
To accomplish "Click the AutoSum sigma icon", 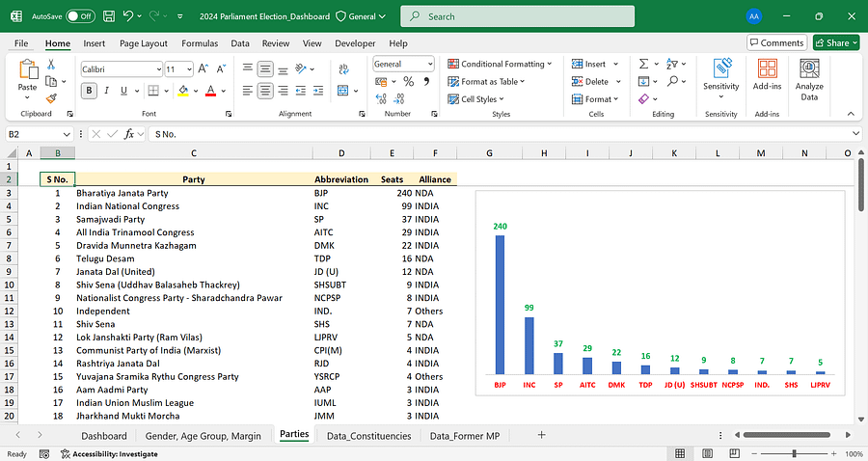I will 643,64.
